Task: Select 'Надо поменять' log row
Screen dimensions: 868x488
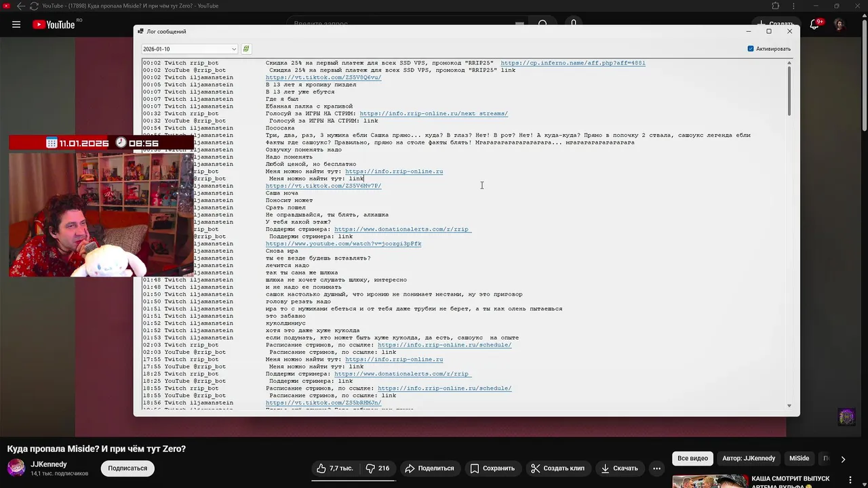Action: [289, 157]
